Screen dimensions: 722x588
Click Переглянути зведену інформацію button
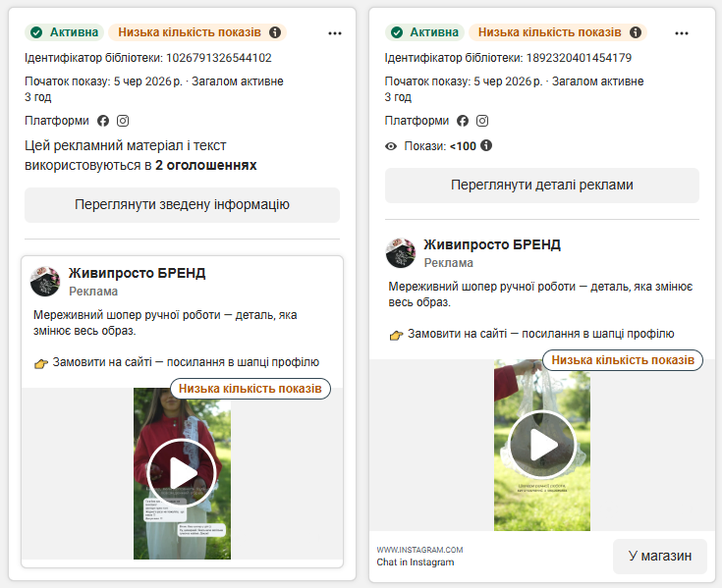(x=182, y=205)
